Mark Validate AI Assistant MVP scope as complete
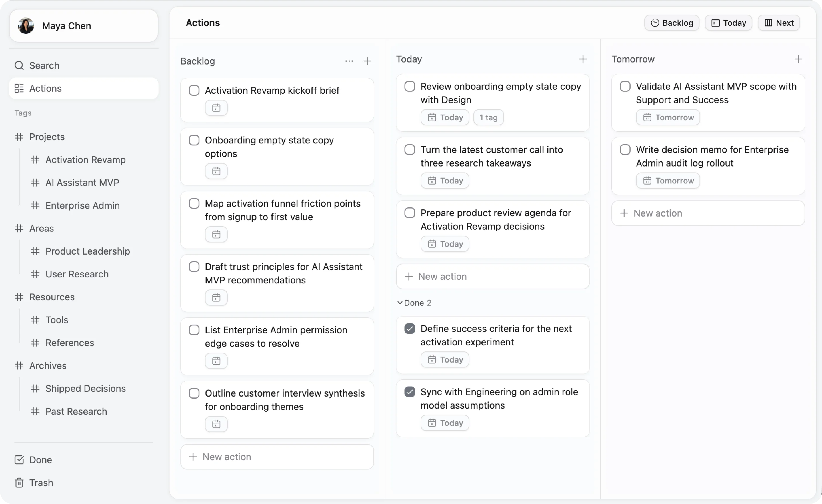Image resolution: width=822 pixels, height=504 pixels. (x=625, y=86)
